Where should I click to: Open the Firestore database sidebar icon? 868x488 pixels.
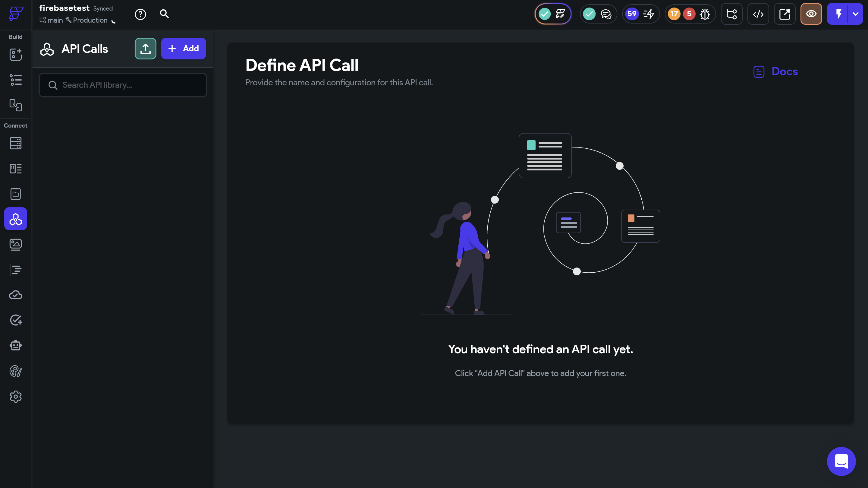pos(15,143)
